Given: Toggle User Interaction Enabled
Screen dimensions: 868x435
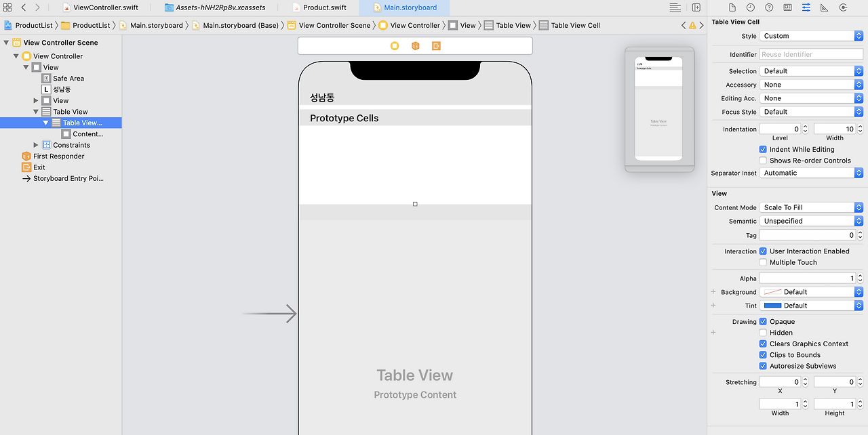Looking at the screenshot, I should coord(763,251).
